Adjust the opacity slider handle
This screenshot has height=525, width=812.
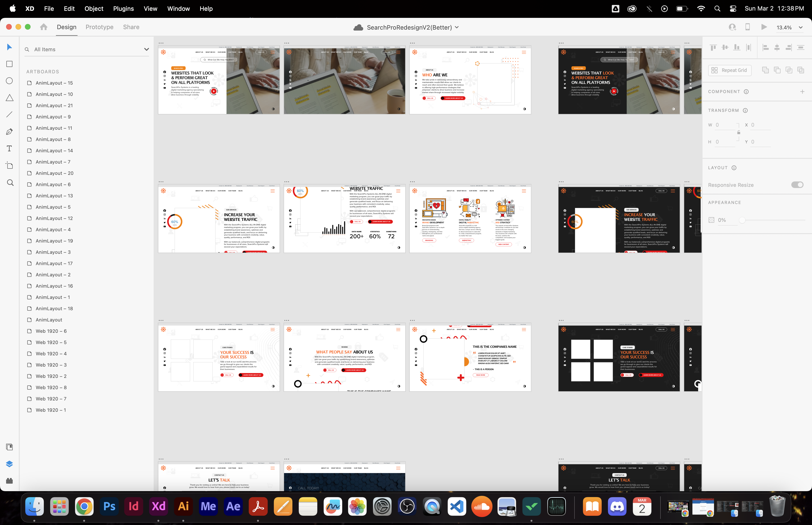tap(742, 220)
